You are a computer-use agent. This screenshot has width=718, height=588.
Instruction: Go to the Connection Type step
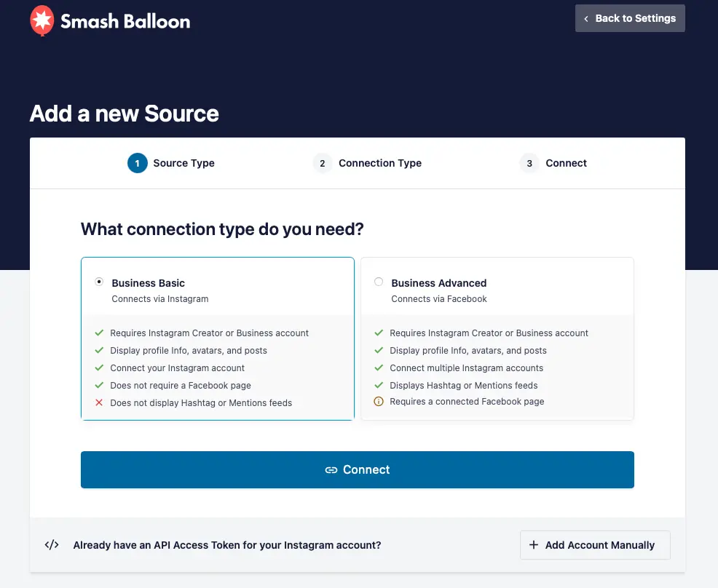click(379, 163)
